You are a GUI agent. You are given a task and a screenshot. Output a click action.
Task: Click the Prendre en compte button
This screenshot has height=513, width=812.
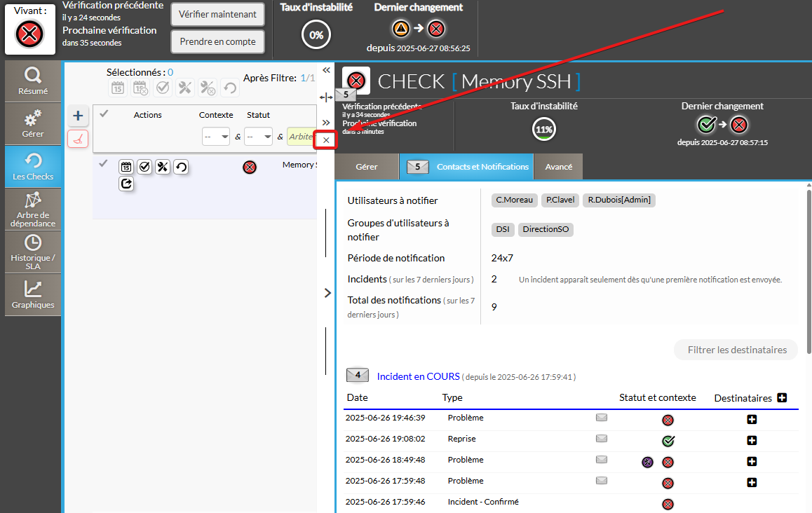pyautogui.click(x=217, y=41)
